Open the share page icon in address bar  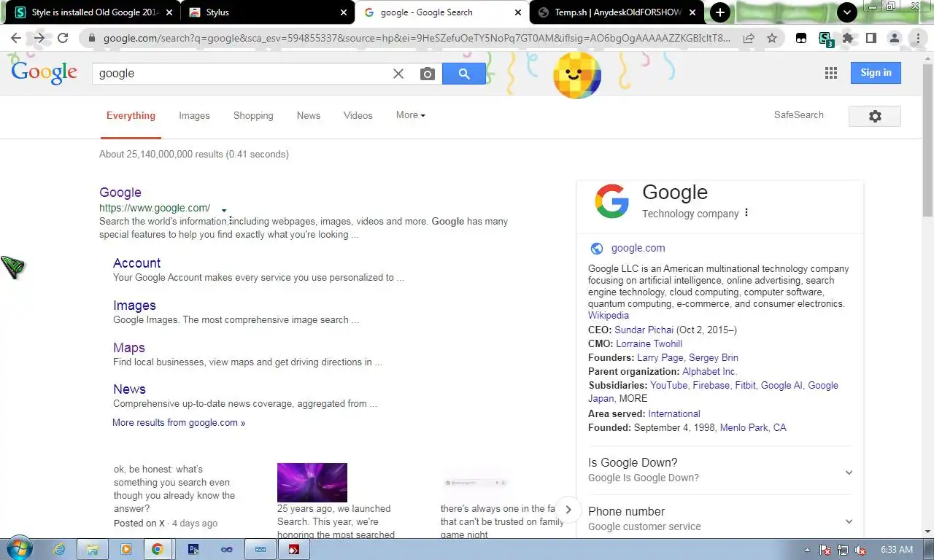(749, 38)
